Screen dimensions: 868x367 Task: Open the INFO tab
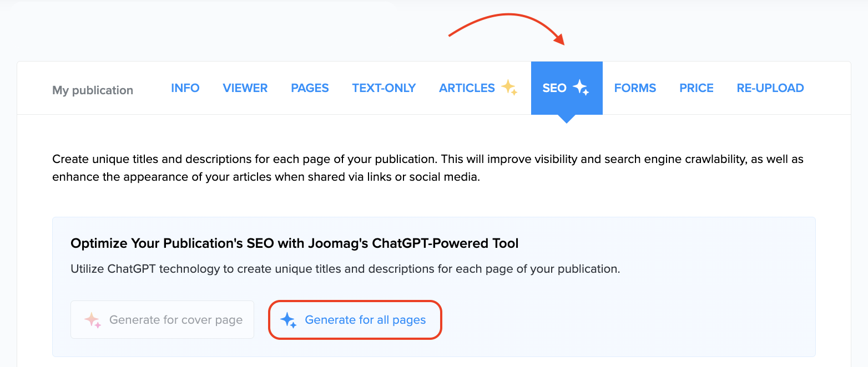tap(185, 88)
